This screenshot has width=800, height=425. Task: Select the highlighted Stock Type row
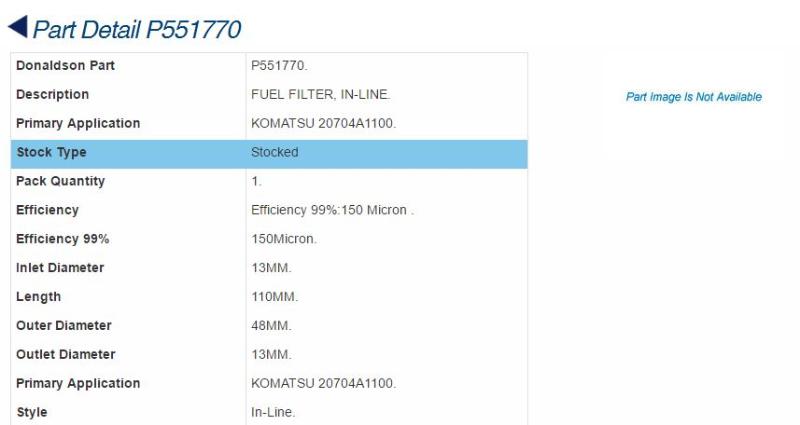269,153
